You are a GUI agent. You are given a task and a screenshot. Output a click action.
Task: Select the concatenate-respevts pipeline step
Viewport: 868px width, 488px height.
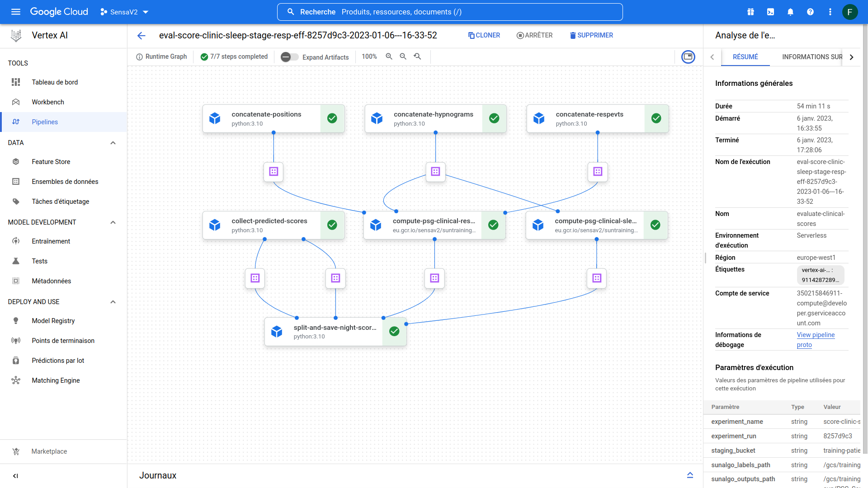pyautogui.click(x=598, y=118)
